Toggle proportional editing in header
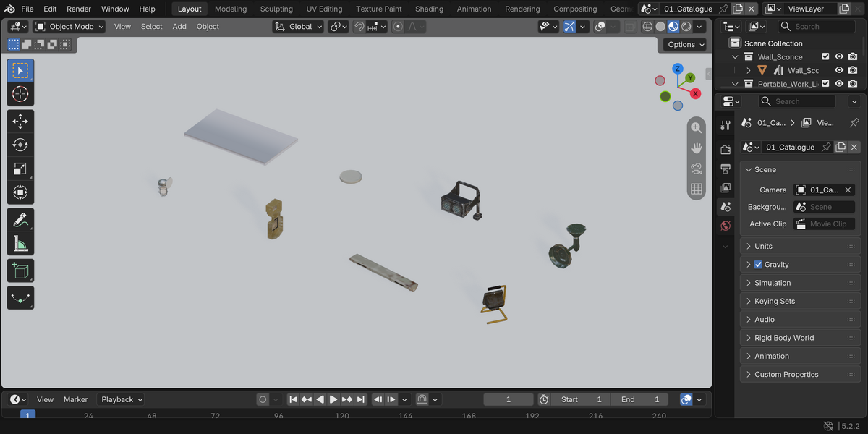Viewport: 868px width, 434px height. [398, 27]
